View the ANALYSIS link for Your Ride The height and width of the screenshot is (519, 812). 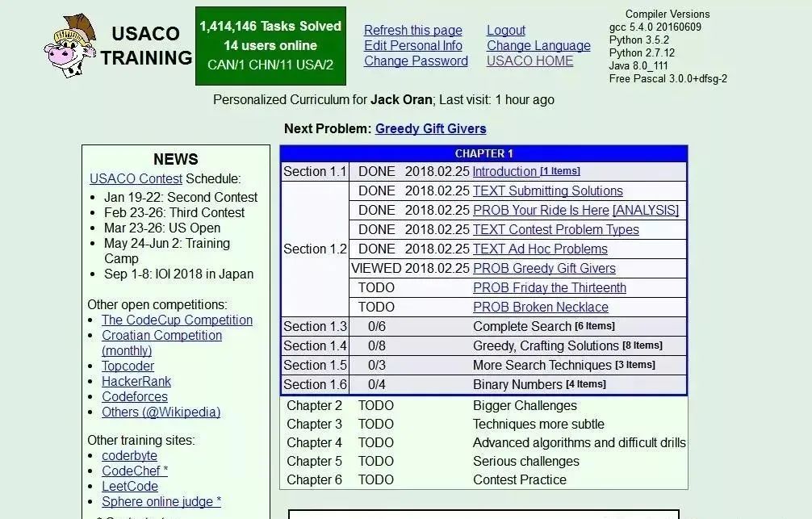pyautogui.click(x=645, y=211)
